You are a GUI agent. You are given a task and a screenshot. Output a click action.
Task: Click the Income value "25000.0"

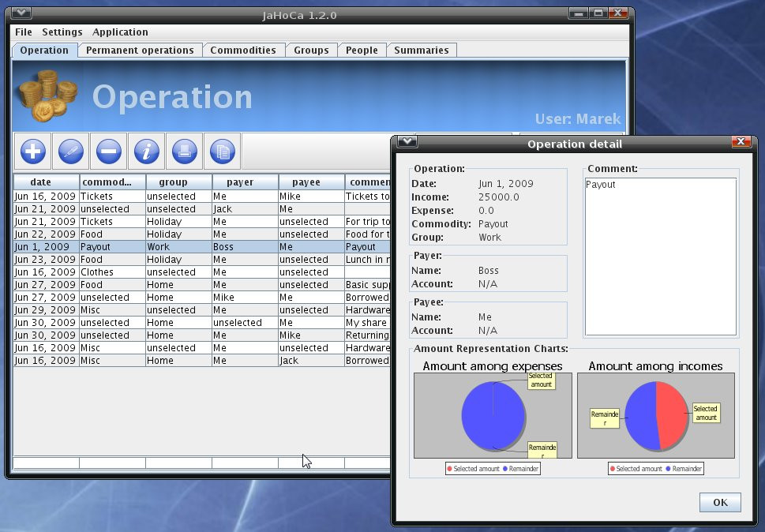499,197
